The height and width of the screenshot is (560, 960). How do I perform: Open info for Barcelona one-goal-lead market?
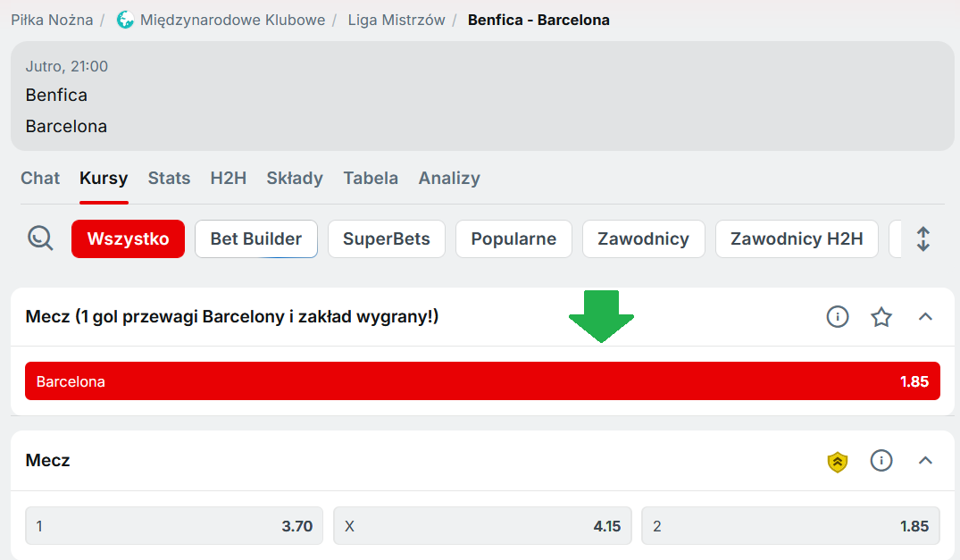pos(837,316)
